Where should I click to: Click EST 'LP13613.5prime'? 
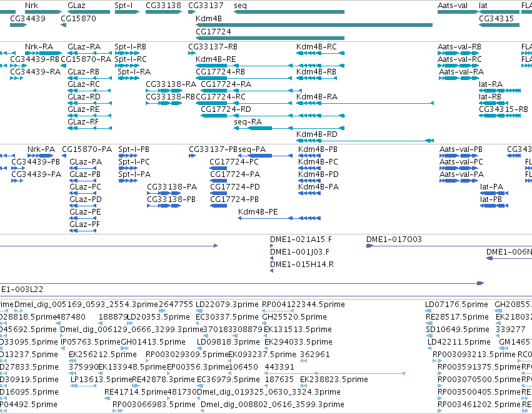[x=101, y=380]
